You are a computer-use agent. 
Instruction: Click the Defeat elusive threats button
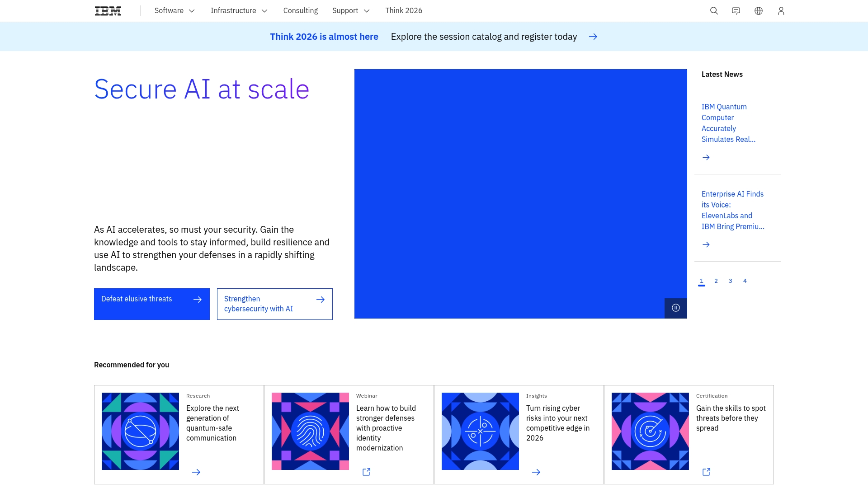point(151,304)
